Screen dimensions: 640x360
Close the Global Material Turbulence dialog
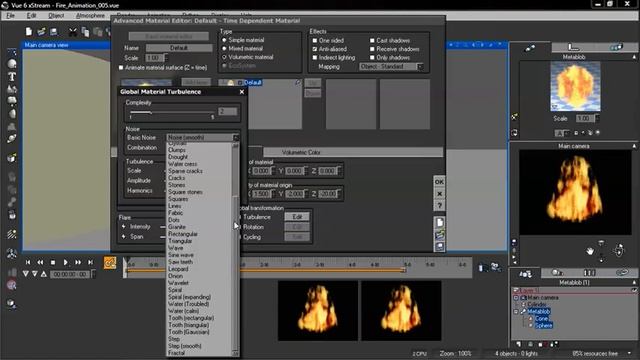pos(242,92)
